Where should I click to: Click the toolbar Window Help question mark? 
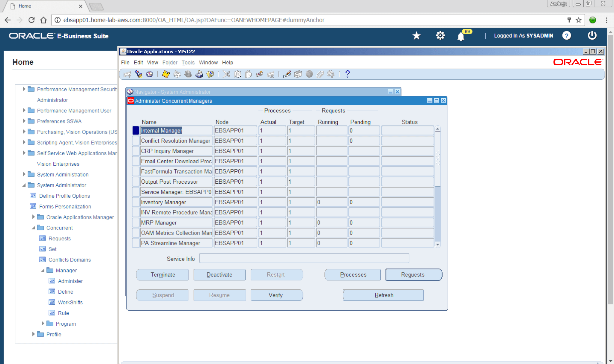(x=347, y=74)
